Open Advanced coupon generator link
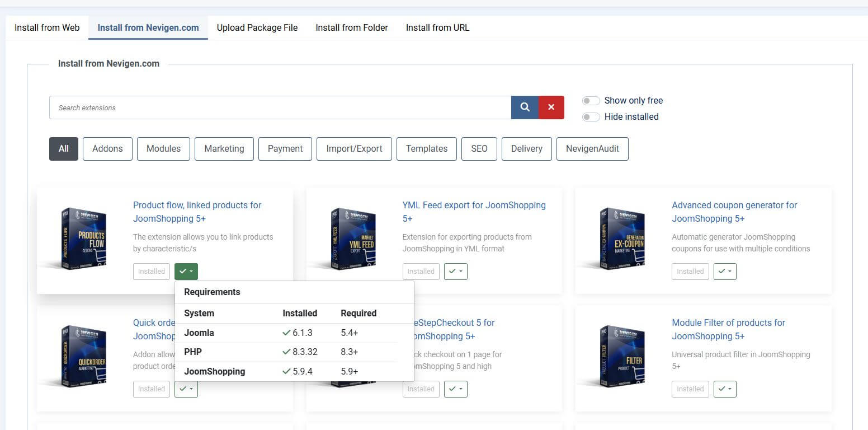This screenshot has width=868, height=430. point(734,212)
